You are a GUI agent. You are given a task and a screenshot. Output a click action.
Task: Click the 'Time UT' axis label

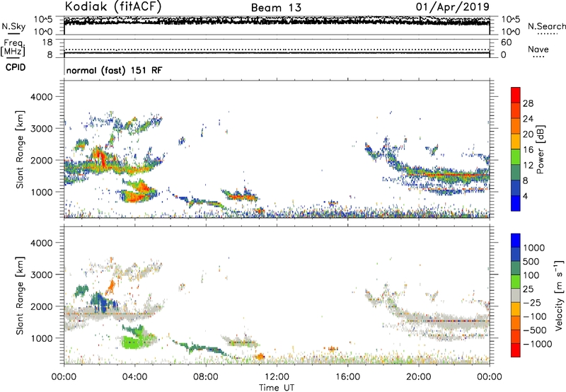click(x=277, y=388)
